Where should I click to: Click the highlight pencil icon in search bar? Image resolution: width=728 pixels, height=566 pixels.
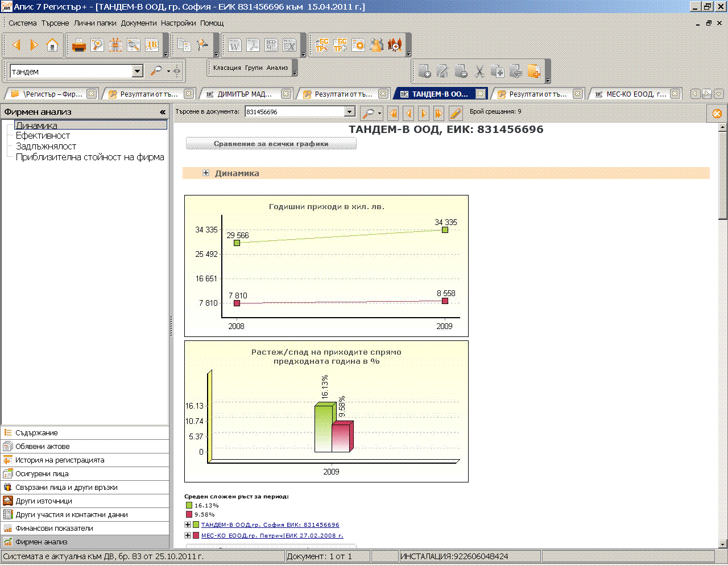point(456,113)
